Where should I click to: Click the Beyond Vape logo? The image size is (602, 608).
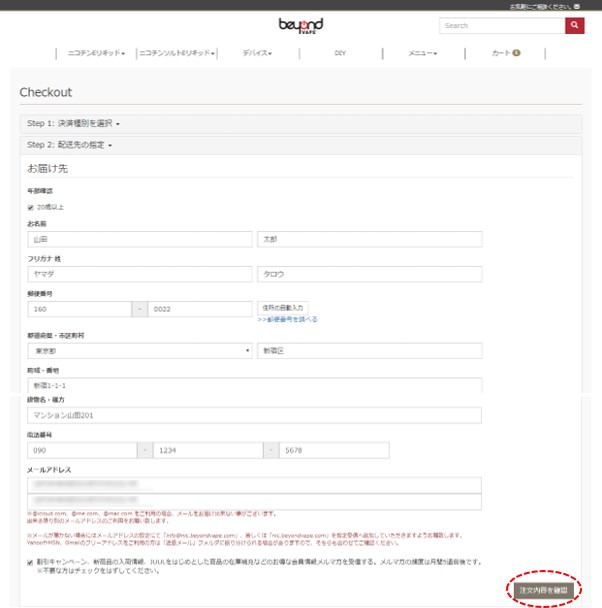(x=300, y=24)
